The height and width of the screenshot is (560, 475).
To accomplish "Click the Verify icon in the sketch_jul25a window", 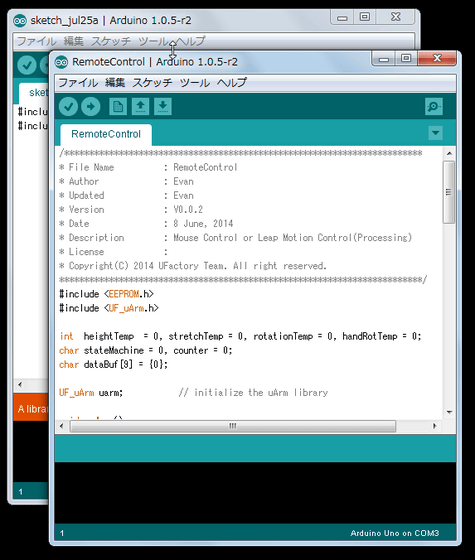I will (x=27, y=65).
